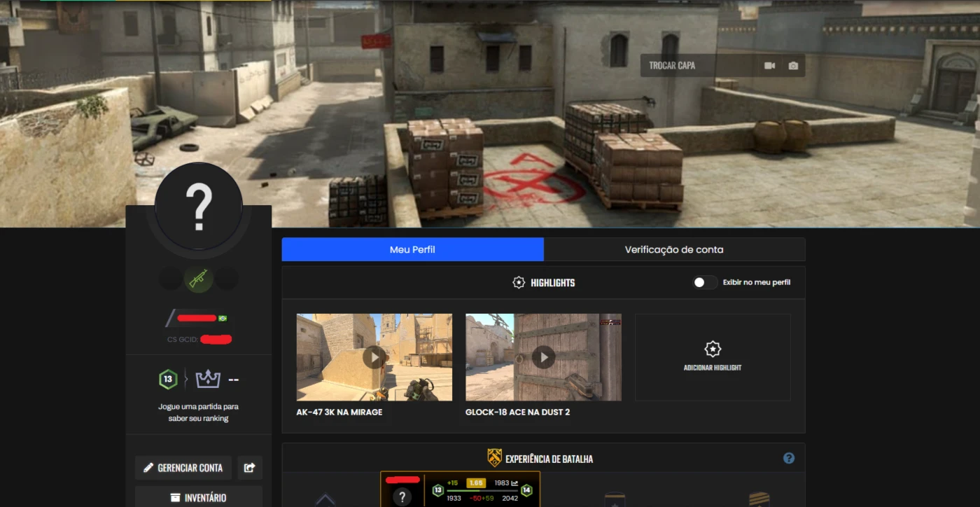The height and width of the screenshot is (507, 980).
Task: Click the question mark profile avatar
Action: [x=199, y=207]
